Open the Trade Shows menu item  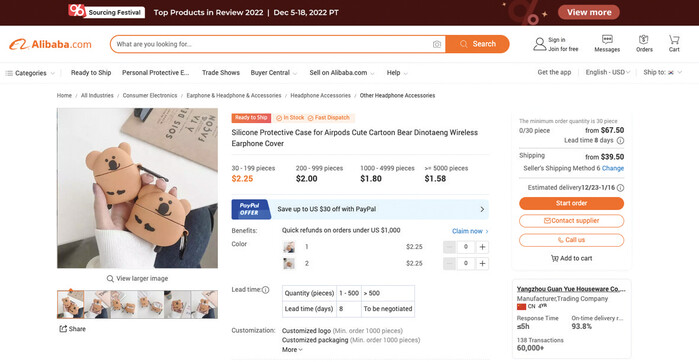pyautogui.click(x=221, y=73)
